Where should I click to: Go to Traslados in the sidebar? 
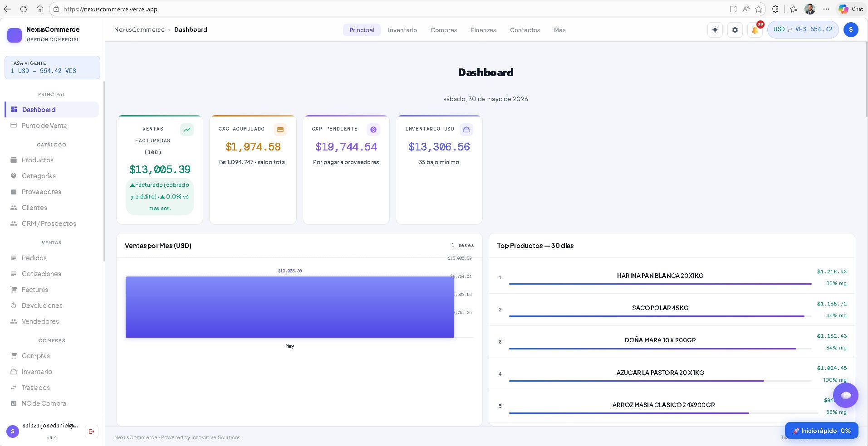[52, 388]
